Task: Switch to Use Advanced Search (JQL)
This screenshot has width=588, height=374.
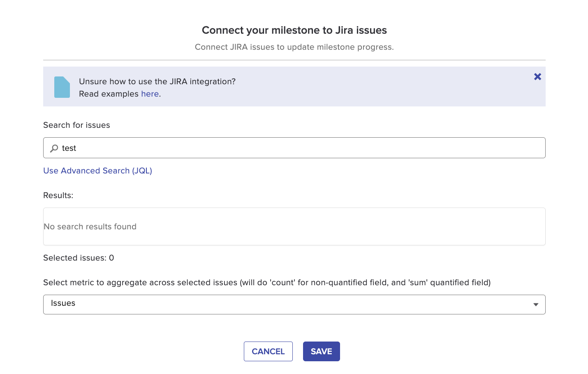Action: [97, 171]
